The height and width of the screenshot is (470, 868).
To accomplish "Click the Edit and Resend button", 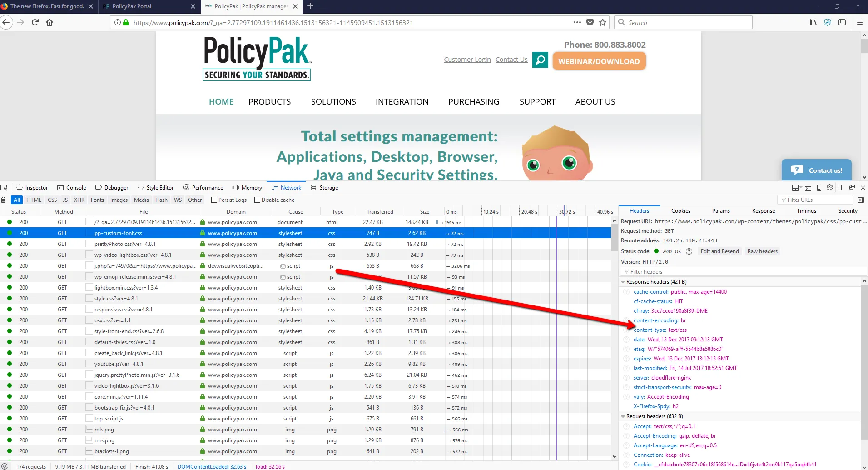I will tap(719, 251).
